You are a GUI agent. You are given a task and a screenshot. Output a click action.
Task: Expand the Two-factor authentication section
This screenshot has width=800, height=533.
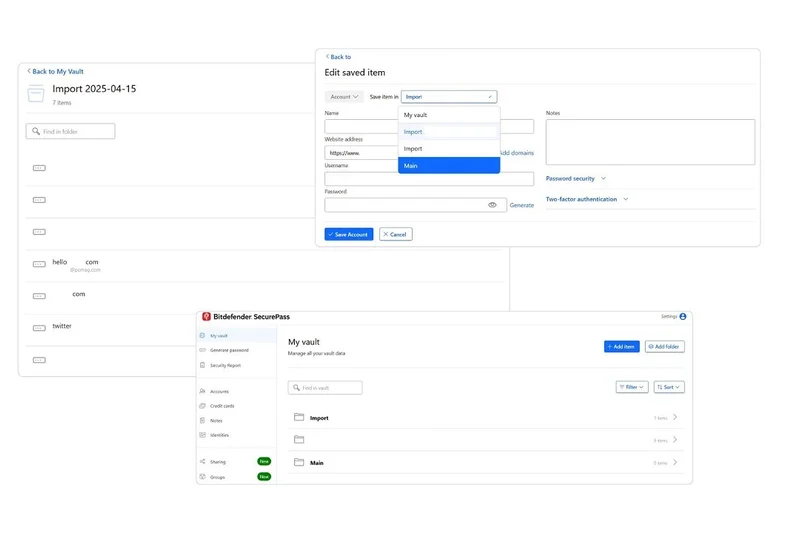pyautogui.click(x=587, y=199)
